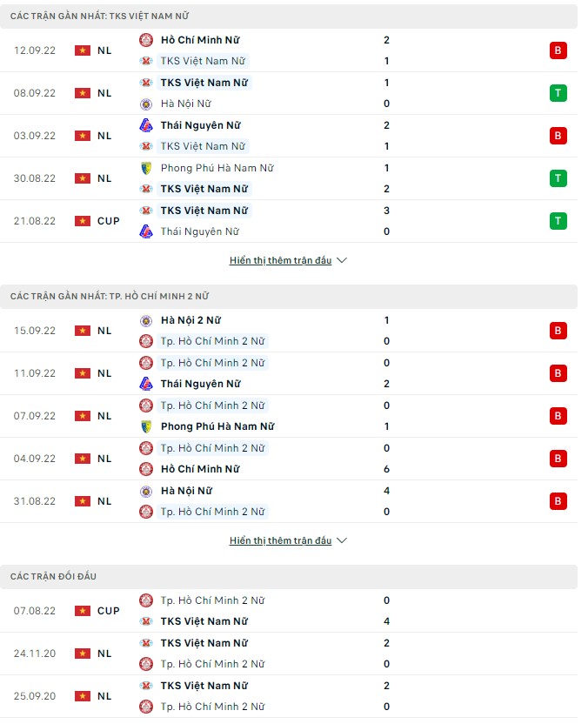
Task: Click the NL league label on 03.09.22 row
Action: 104,135
